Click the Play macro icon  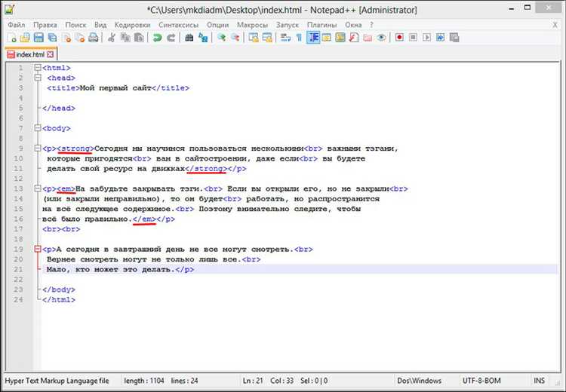point(427,38)
